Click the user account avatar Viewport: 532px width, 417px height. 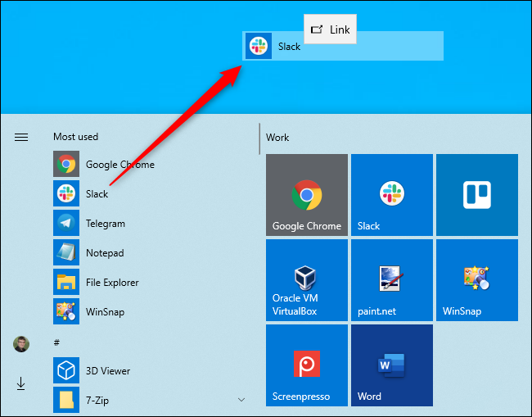[x=21, y=343]
